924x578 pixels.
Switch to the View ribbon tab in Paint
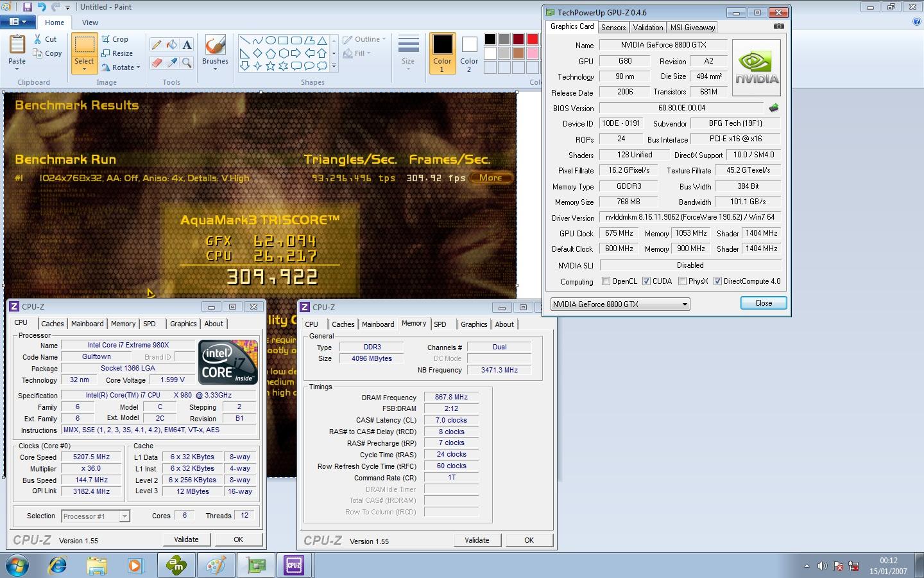[90, 22]
